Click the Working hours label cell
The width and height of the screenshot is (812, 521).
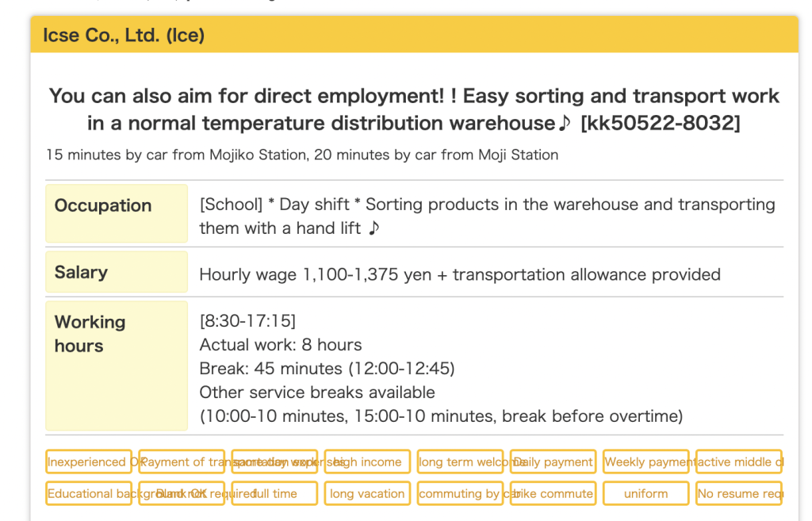pyautogui.click(x=117, y=365)
